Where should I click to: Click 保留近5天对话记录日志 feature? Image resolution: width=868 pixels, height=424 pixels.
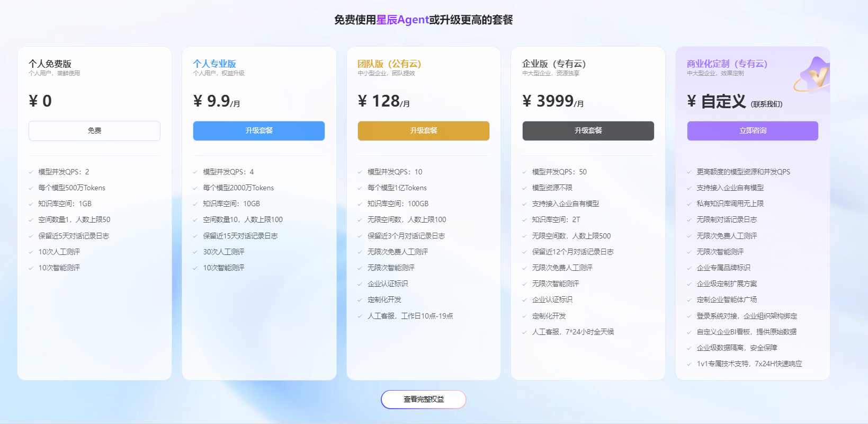74,236
